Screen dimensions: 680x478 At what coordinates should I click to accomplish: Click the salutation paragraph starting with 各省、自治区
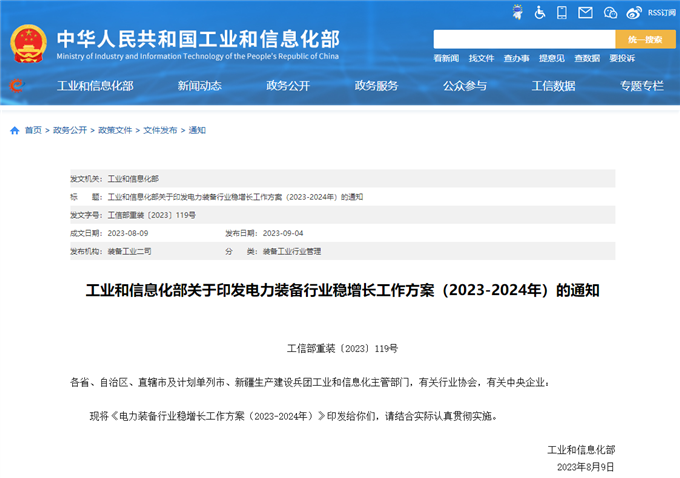point(310,382)
